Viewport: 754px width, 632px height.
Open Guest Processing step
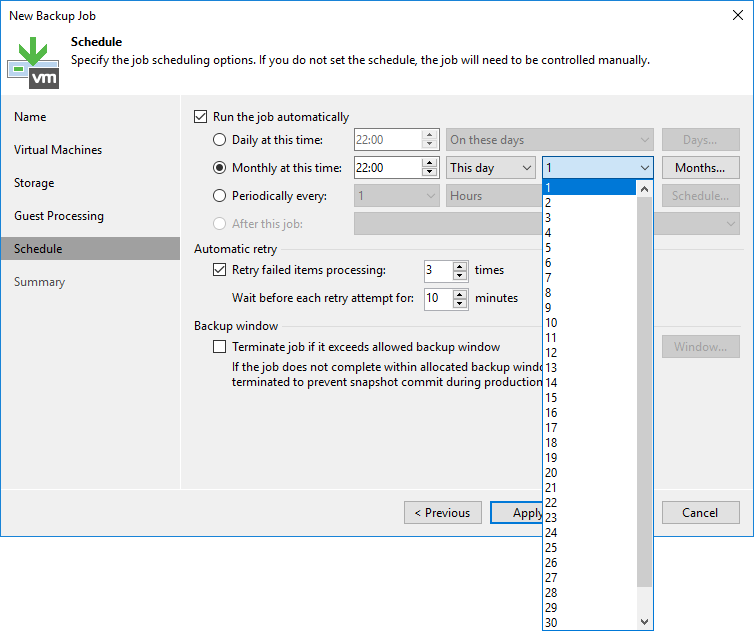point(58,216)
